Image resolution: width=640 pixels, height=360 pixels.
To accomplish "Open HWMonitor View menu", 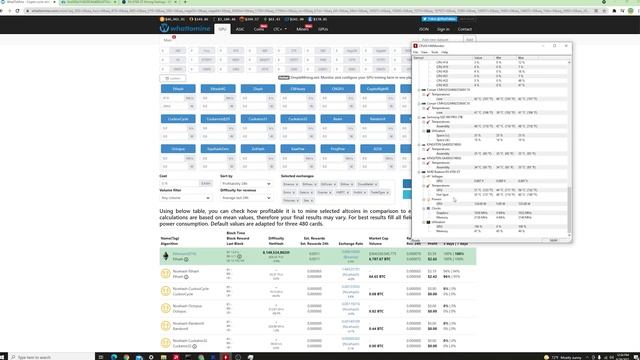I will point(424,52).
